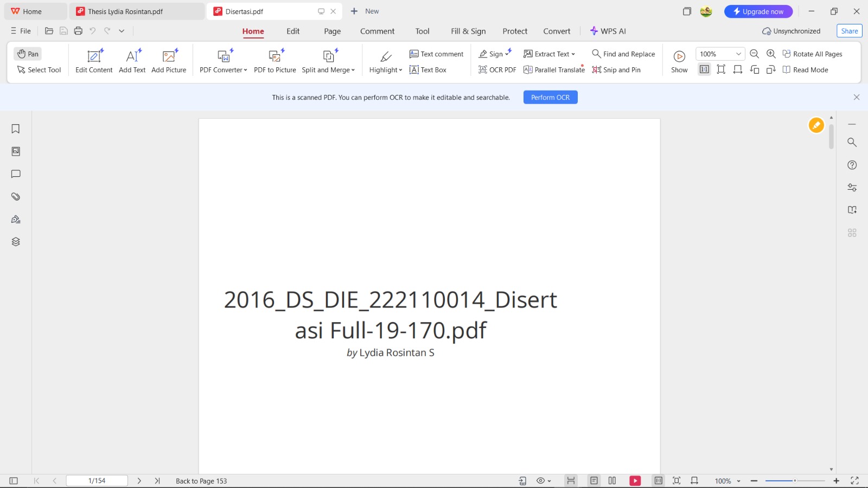
Task: Click the zoom slider in status bar
Action: (795, 481)
